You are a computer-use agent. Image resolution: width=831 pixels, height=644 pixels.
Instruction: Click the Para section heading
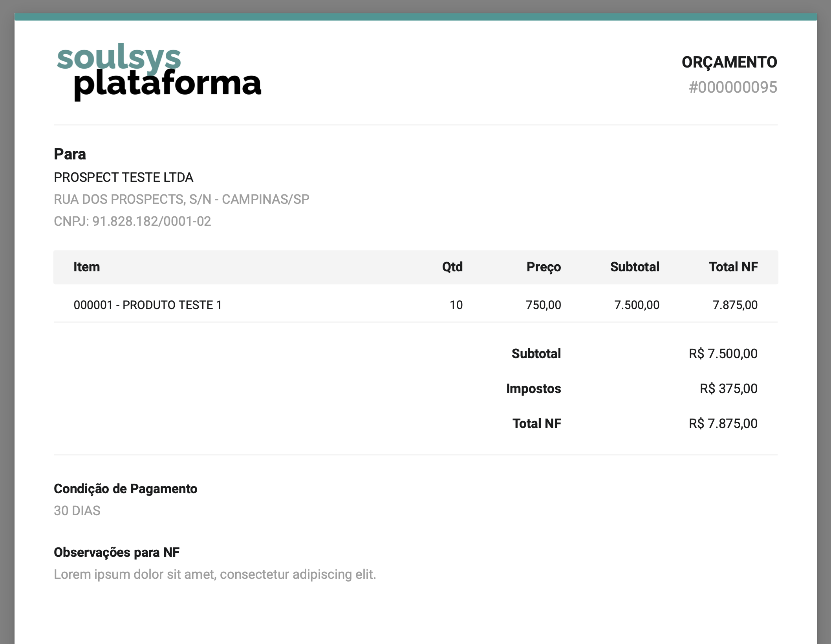tap(70, 154)
